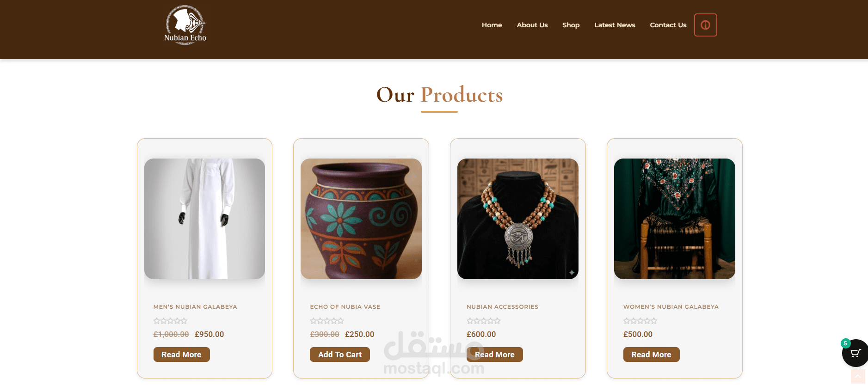Rate Nubian Accessories using its stars
Screen dimensions: 868x385
click(x=484, y=321)
